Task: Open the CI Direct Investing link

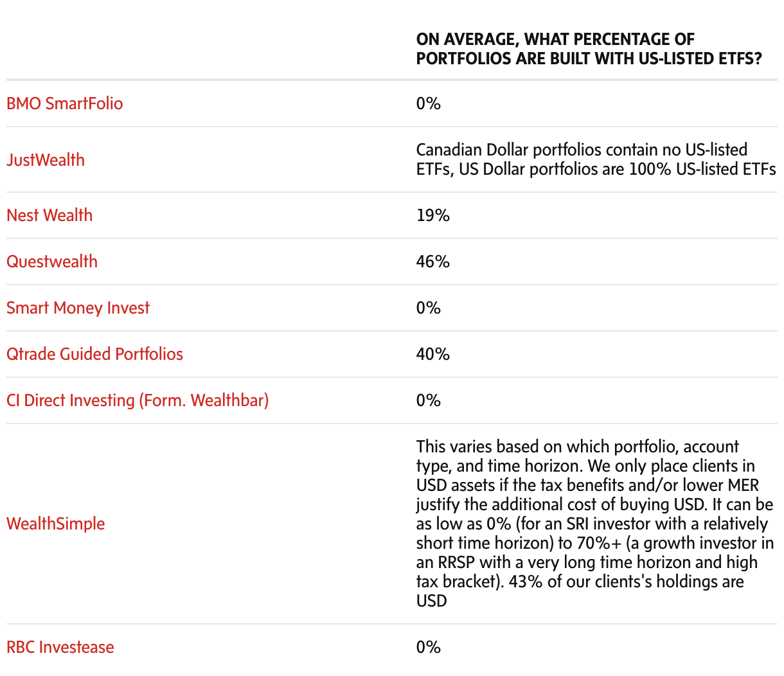Action: click(138, 400)
